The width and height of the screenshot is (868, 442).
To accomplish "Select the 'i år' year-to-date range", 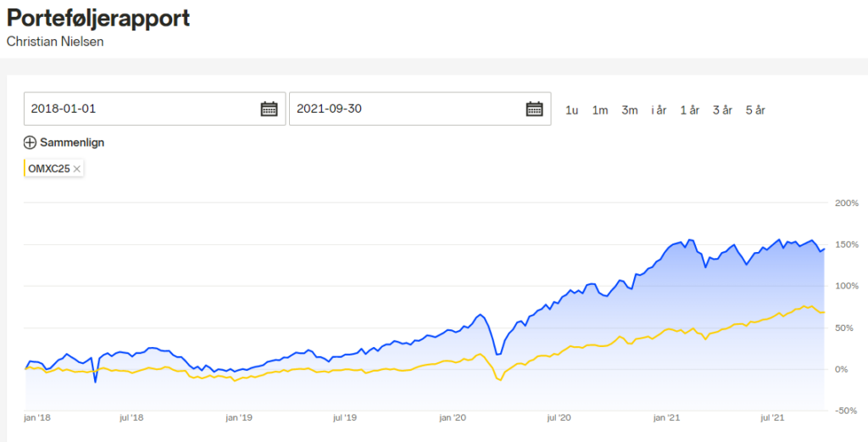I will click(659, 110).
